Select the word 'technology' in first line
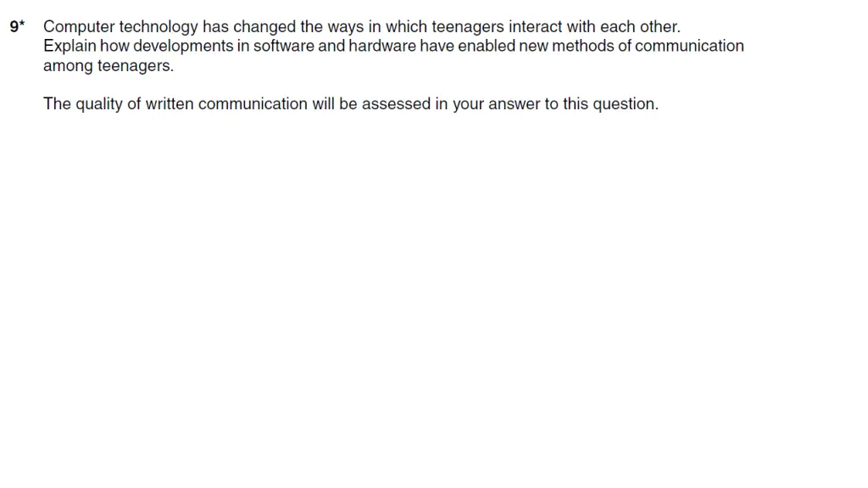Screen dimensions: 868x488 point(159,27)
